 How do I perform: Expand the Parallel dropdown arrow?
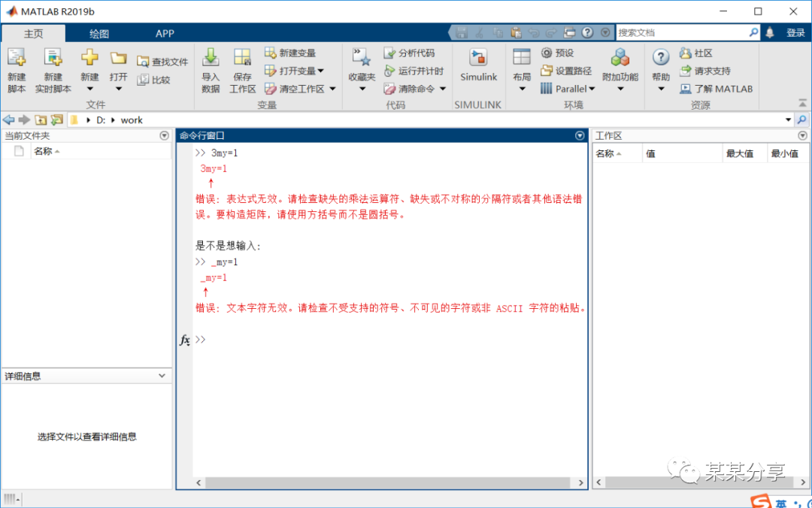click(592, 89)
